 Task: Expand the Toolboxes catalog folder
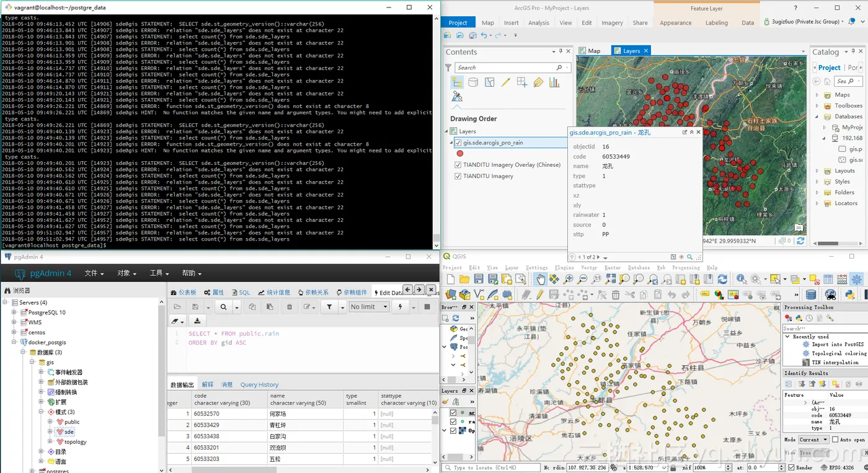pos(817,106)
